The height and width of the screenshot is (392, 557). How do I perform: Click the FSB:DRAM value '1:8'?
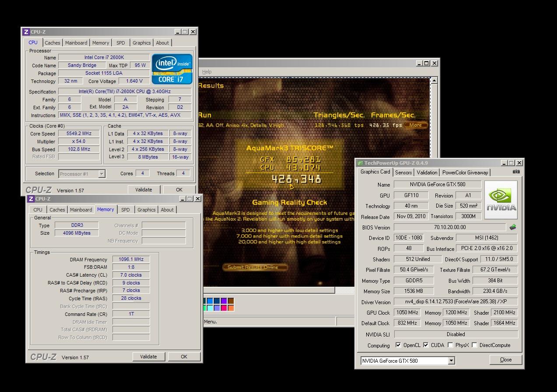(x=131, y=267)
